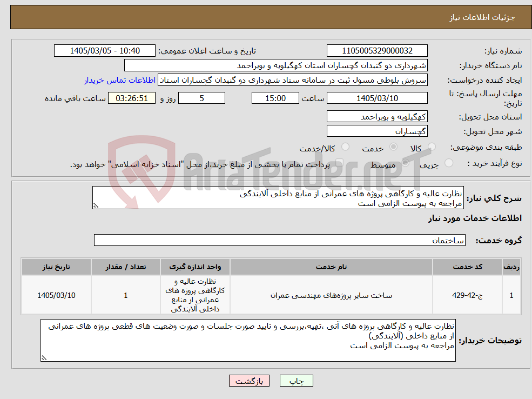
Task: Click the buyer organization name field
Action: click(275, 65)
